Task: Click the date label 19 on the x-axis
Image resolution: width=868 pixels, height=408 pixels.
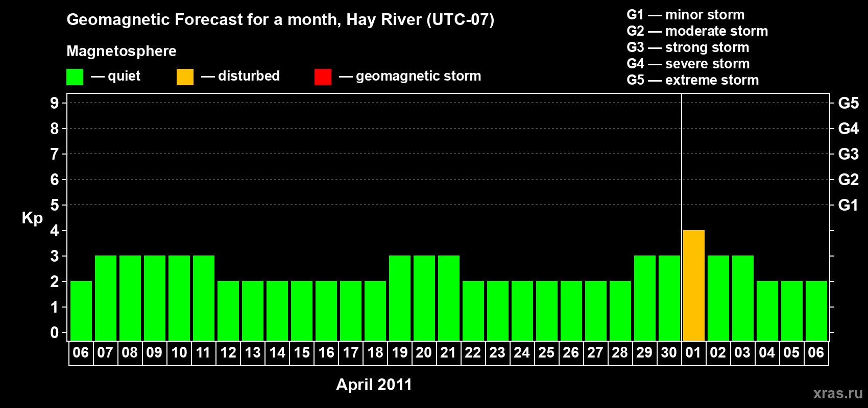Action: [399, 352]
